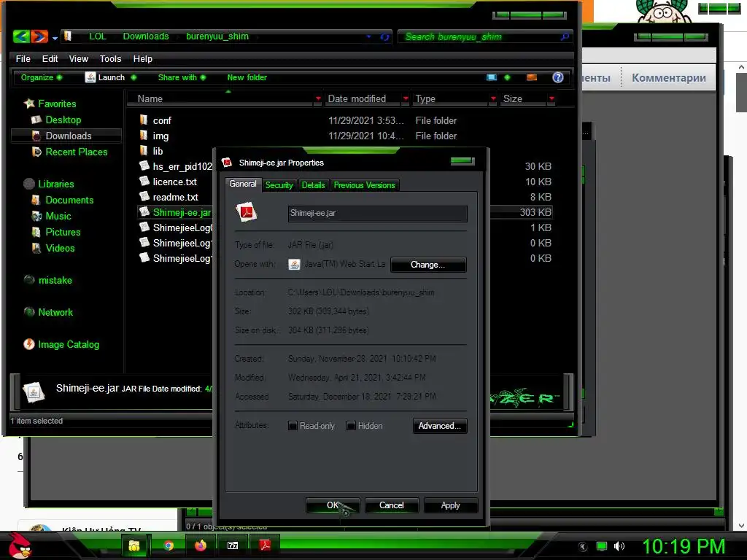Expand the Launch dropdown arrow
747x560 pixels.
(x=133, y=77)
